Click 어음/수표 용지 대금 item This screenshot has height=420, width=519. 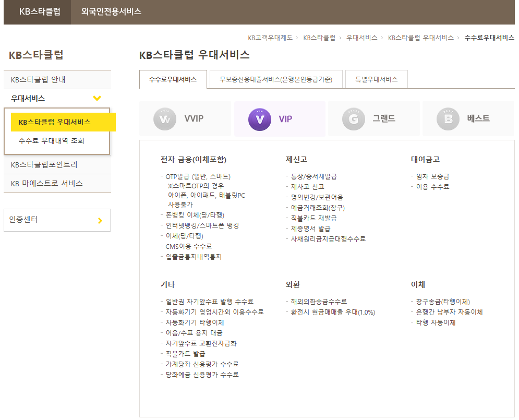(x=194, y=333)
